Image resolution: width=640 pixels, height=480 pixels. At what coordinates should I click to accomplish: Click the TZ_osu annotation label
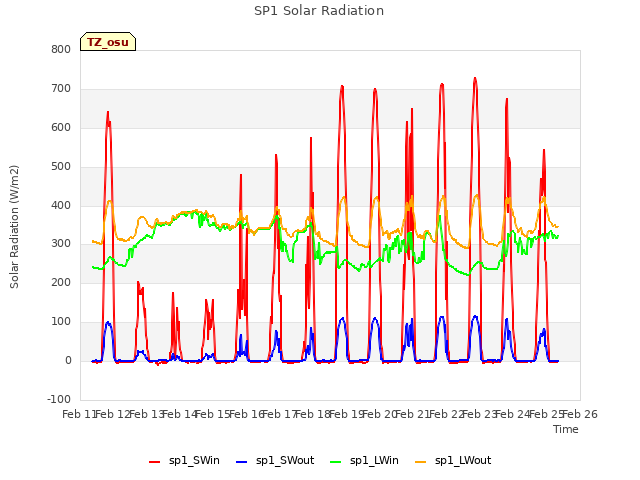click(x=108, y=42)
